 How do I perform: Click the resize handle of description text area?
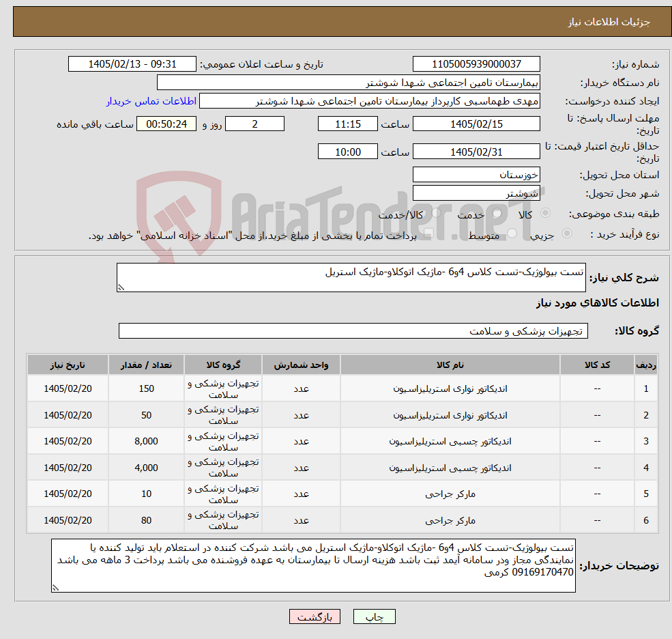click(x=121, y=288)
